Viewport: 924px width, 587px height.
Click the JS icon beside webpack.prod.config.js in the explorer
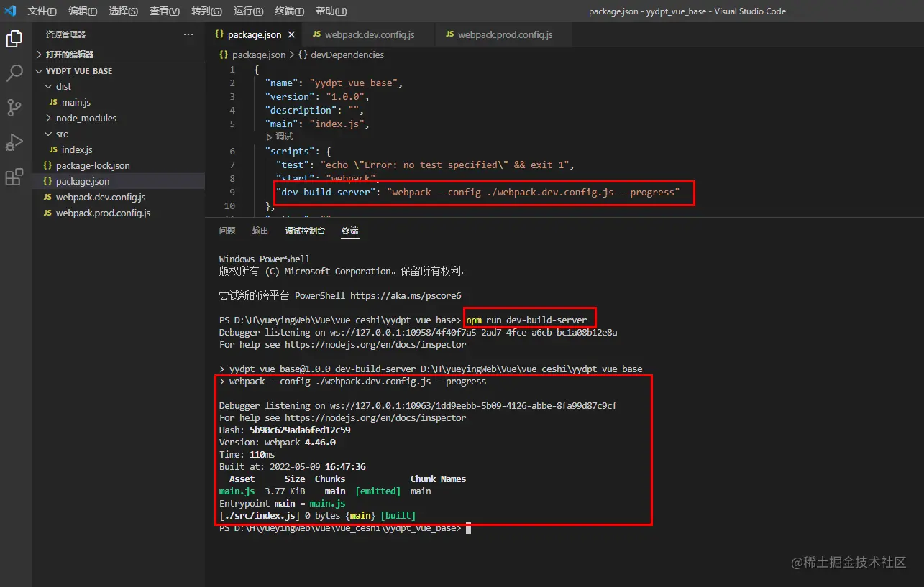[x=48, y=213]
